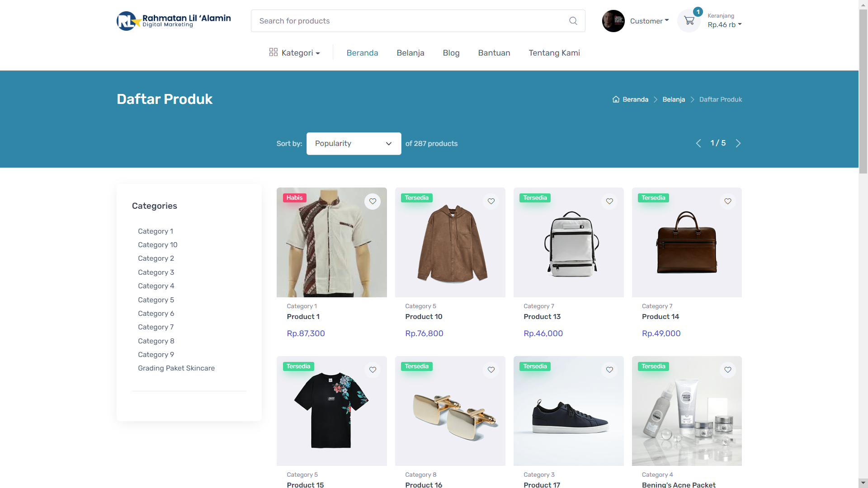Image resolution: width=868 pixels, height=488 pixels.
Task: Select Grading Paket Skincare category link
Action: pyautogui.click(x=176, y=368)
